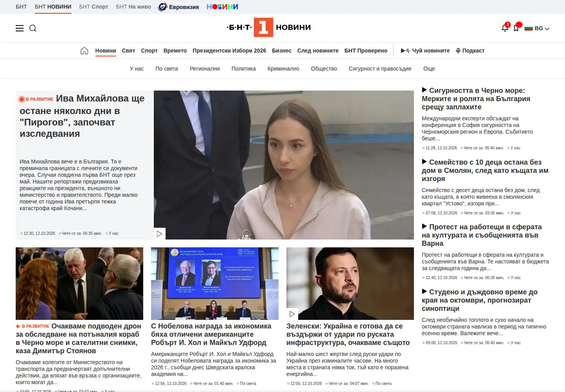
Task: Switch to БНТ На живо tab
Action: (133, 7)
